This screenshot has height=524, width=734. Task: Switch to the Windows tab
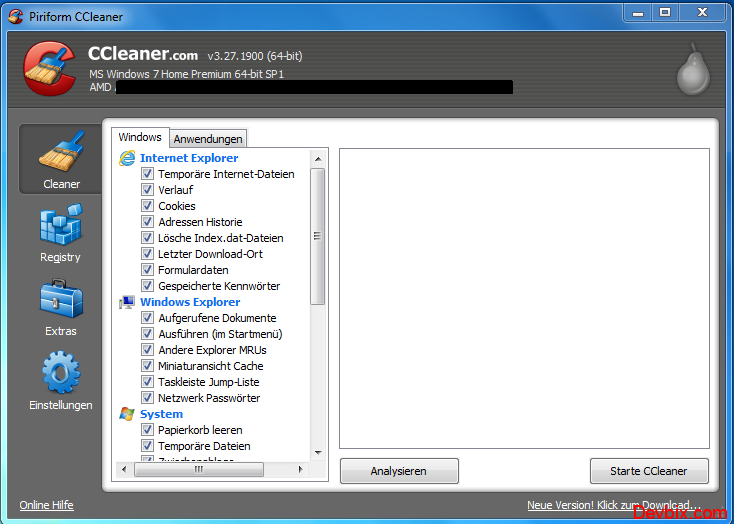pyautogui.click(x=140, y=137)
